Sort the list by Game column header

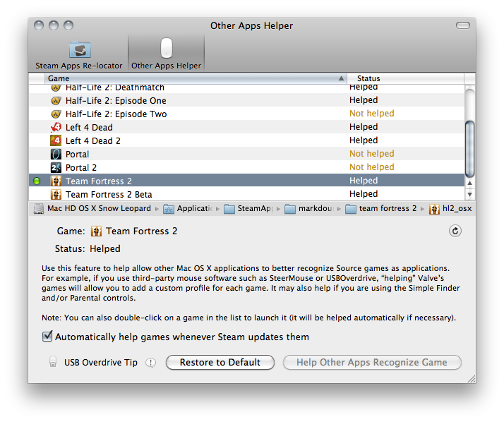[196, 78]
